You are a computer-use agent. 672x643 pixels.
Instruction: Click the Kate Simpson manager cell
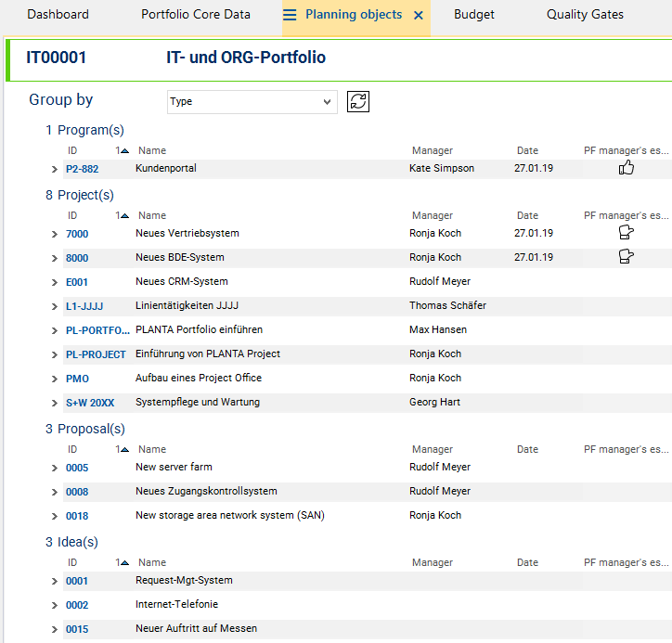click(x=442, y=168)
